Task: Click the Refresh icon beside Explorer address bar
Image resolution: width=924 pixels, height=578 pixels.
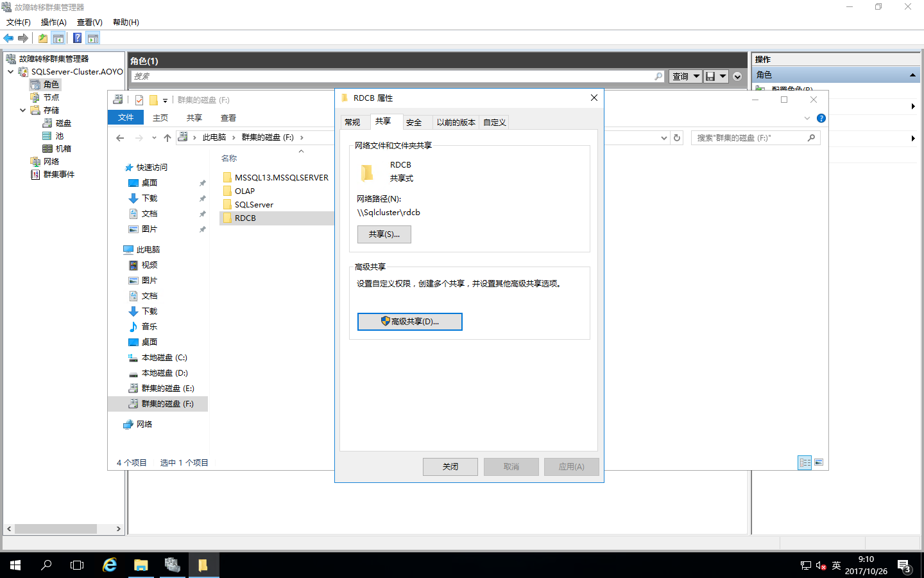Action: point(677,137)
